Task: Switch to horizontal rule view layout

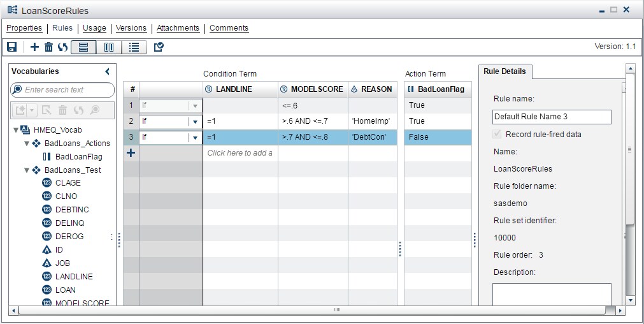Action: (x=83, y=47)
